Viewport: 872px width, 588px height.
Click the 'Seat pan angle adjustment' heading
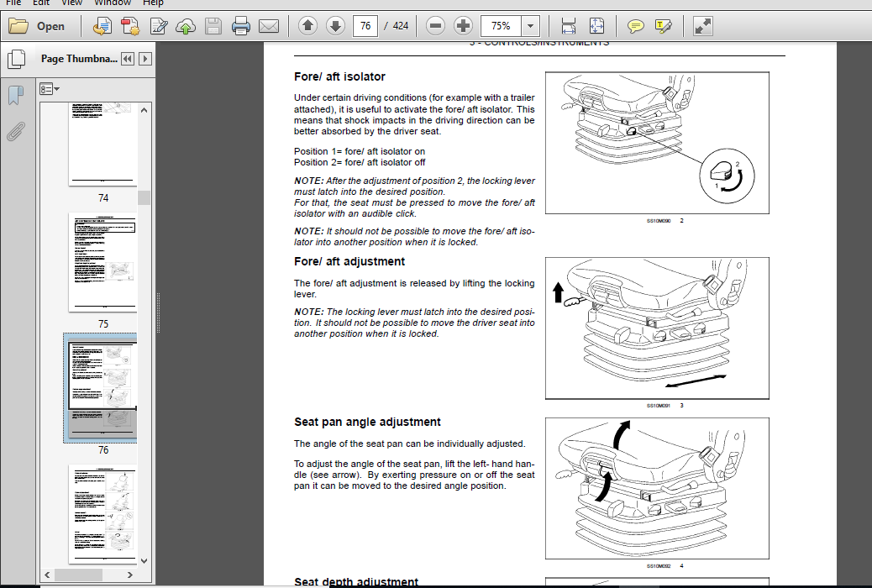pos(367,422)
